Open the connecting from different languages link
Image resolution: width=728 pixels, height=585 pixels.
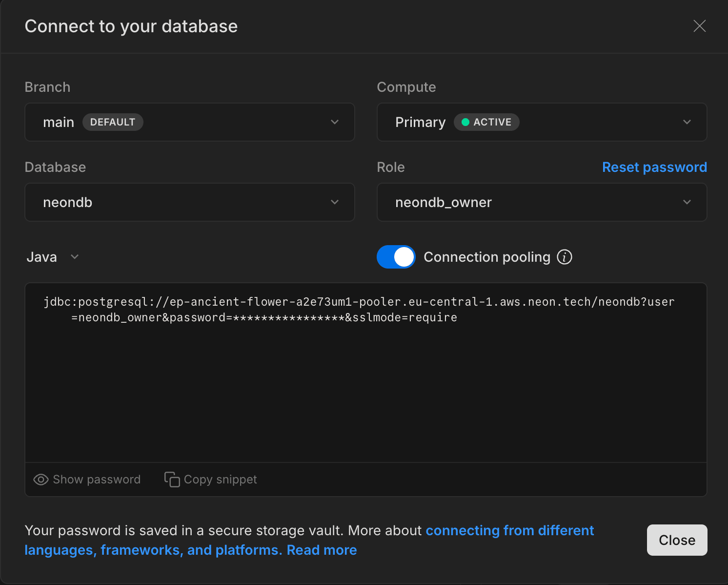pyautogui.click(x=509, y=530)
